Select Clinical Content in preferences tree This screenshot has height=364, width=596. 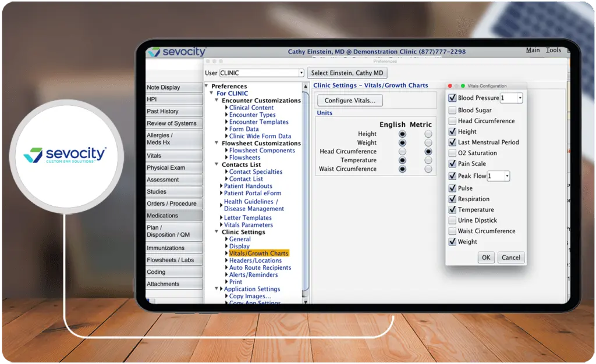click(x=251, y=108)
